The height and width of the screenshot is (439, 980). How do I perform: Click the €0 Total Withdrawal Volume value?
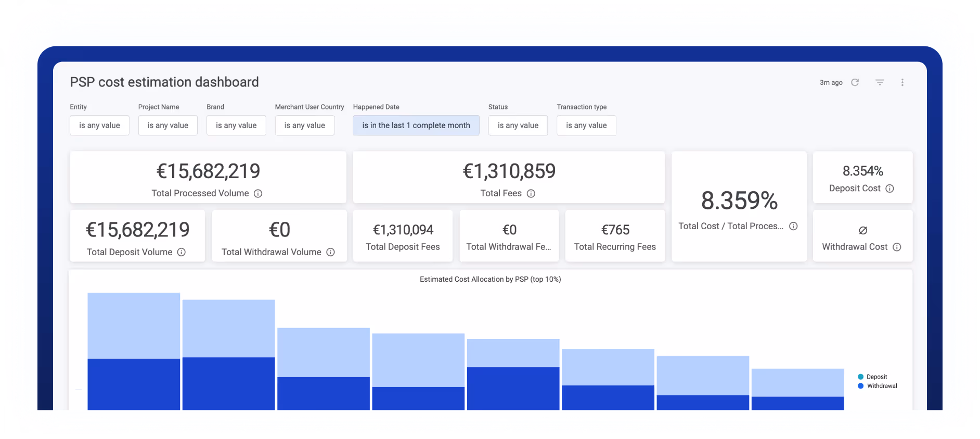coord(279,230)
